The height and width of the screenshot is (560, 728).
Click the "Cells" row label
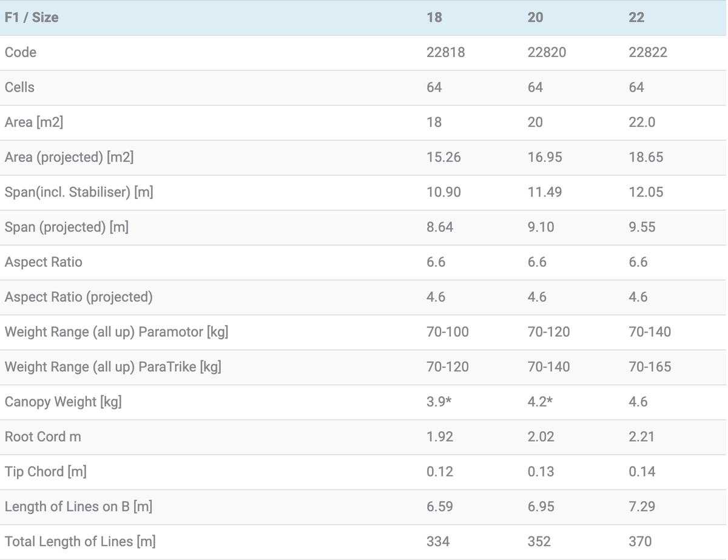click(x=19, y=87)
